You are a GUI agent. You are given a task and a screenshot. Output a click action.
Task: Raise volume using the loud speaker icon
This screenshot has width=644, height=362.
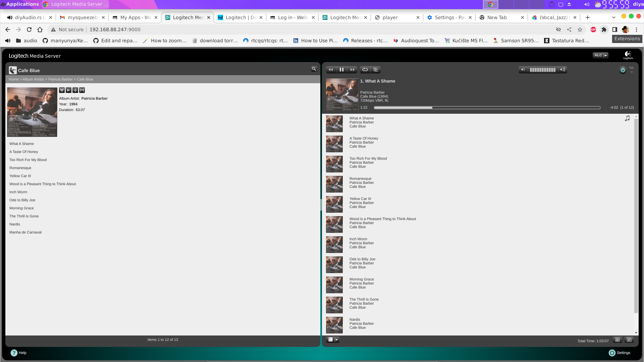[x=562, y=70]
